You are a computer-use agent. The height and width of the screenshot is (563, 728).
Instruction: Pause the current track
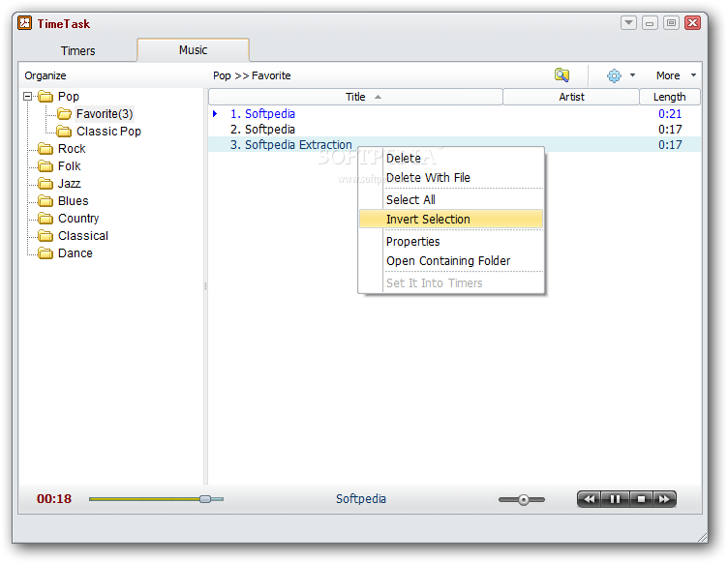(615, 499)
